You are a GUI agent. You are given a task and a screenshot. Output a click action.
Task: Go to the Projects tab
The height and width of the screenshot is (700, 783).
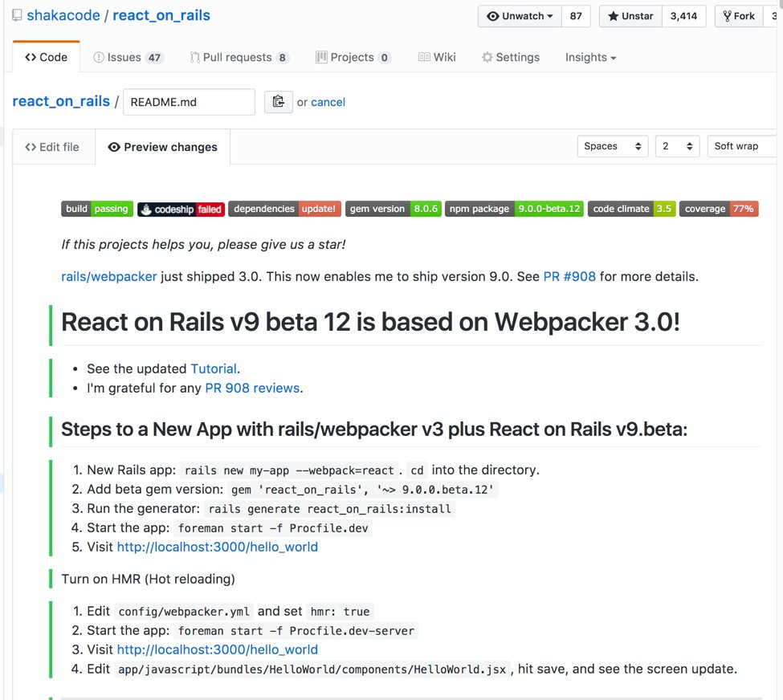pyautogui.click(x=353, y=58)
